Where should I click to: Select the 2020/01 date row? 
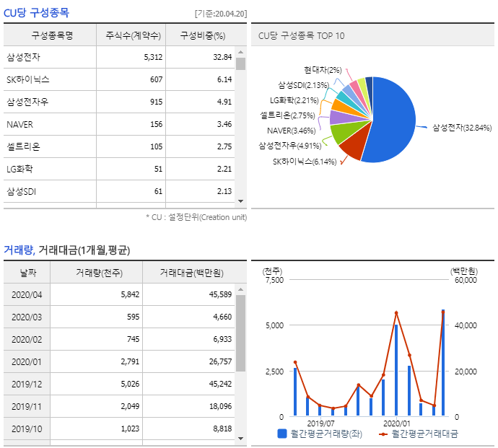pyautogui.click(x=27, y=361)
